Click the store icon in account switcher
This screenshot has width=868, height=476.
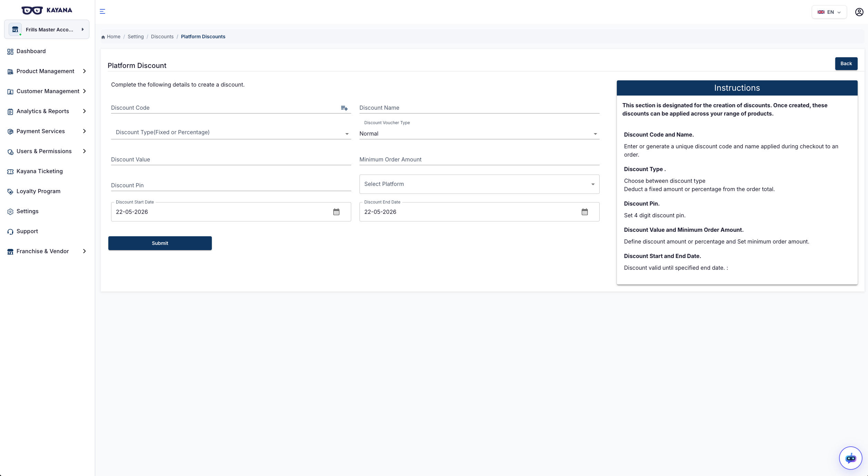pyautogui.click(x=15, y=30)
